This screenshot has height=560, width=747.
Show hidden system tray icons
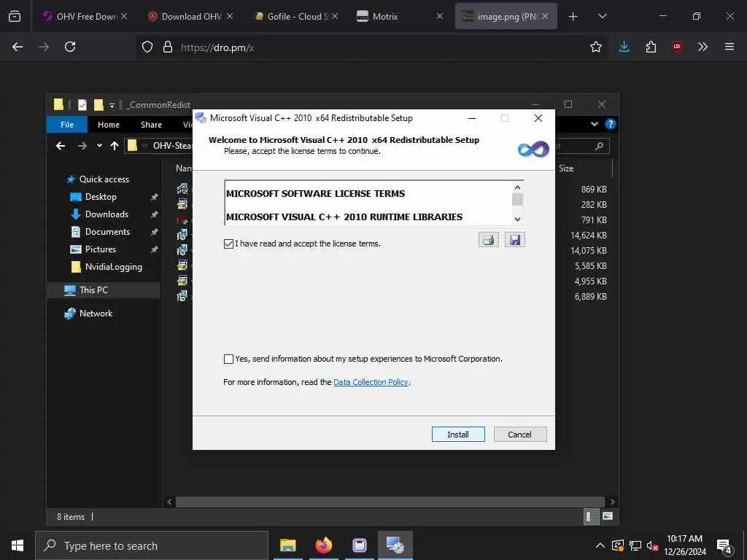coord(600,545)
